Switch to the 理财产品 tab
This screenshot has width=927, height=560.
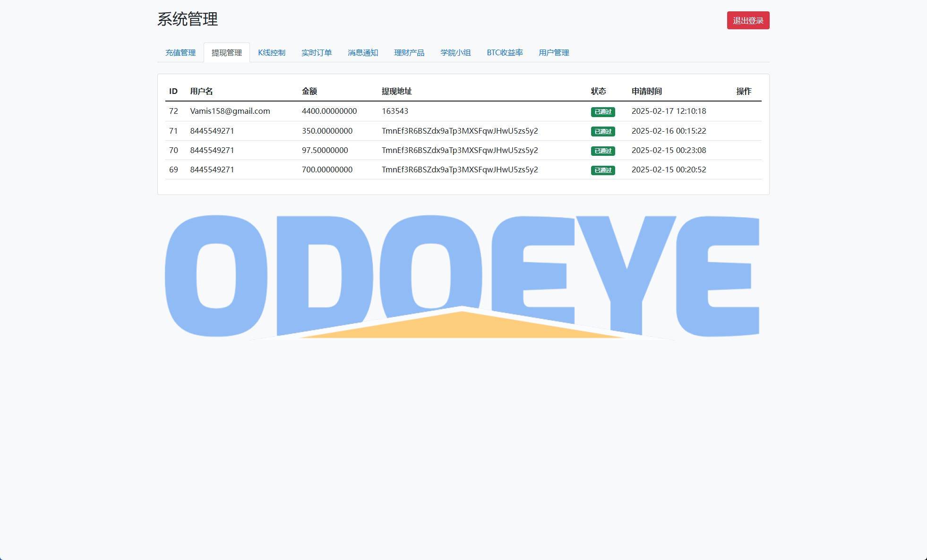pos(409,52)
